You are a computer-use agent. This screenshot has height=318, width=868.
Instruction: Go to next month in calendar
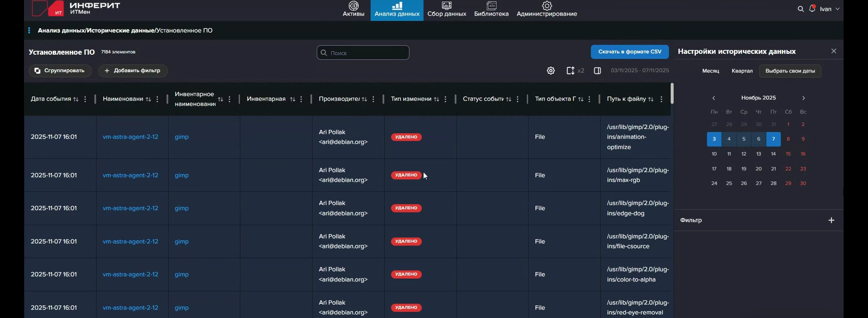click(803, 98)
